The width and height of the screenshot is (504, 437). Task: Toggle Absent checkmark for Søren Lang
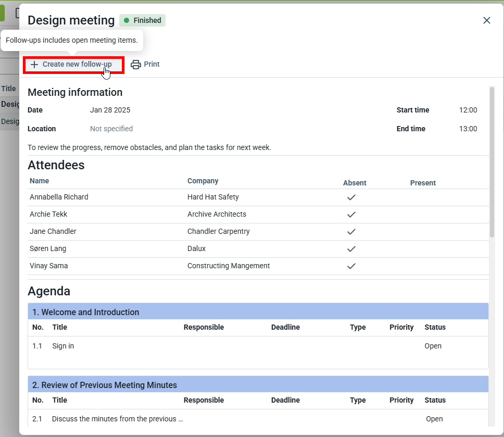(351, 249)
